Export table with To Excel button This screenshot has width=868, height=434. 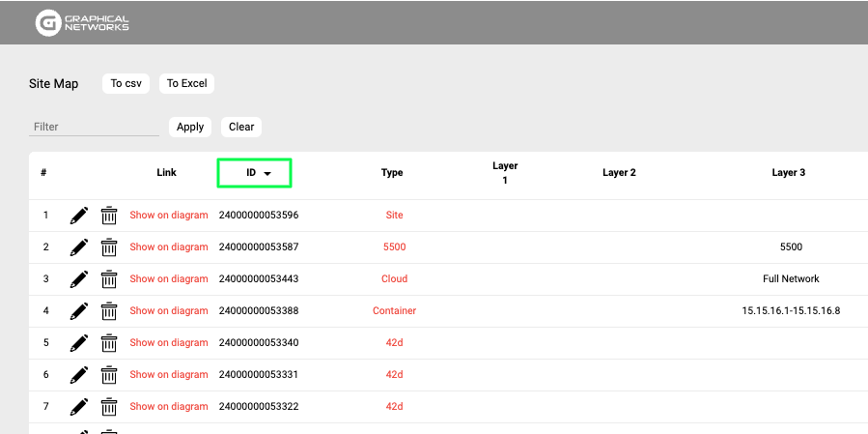[x=186, y=84]
